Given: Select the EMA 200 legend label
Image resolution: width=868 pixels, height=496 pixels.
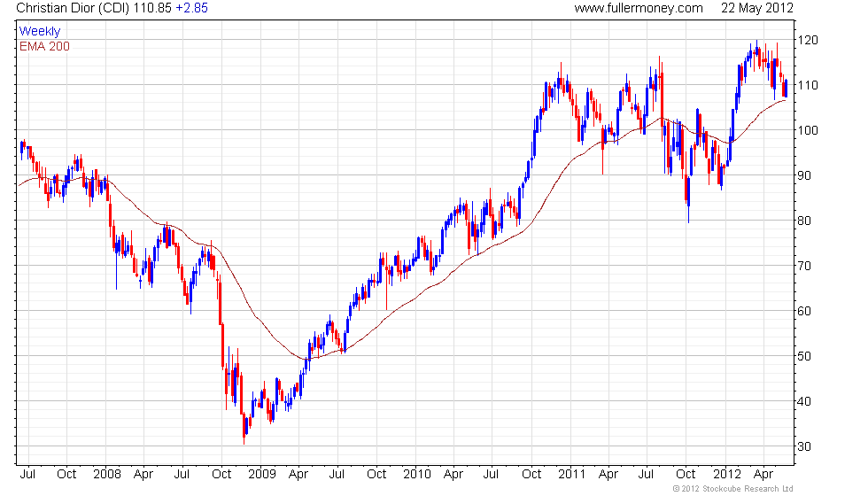Looking at the screenshot, I should [45, 46].
